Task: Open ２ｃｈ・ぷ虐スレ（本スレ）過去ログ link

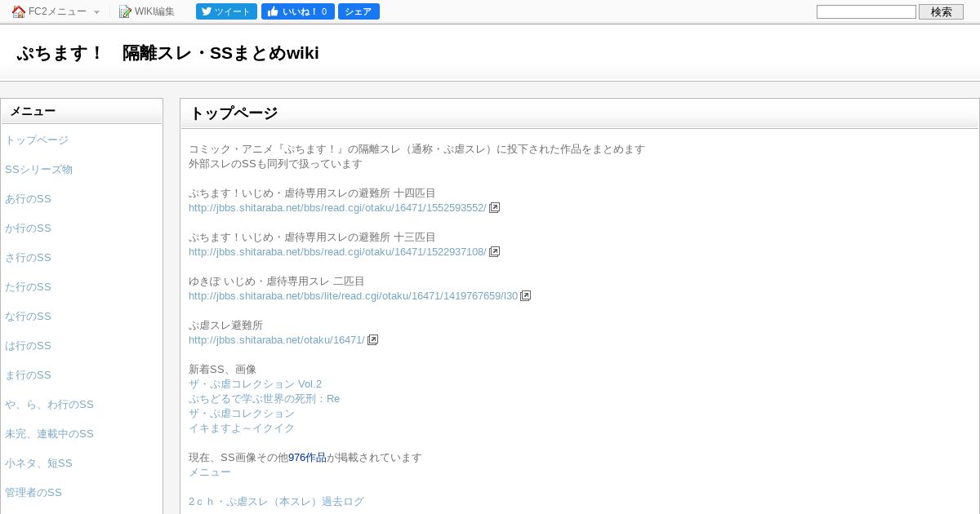Action: (276, 502)
